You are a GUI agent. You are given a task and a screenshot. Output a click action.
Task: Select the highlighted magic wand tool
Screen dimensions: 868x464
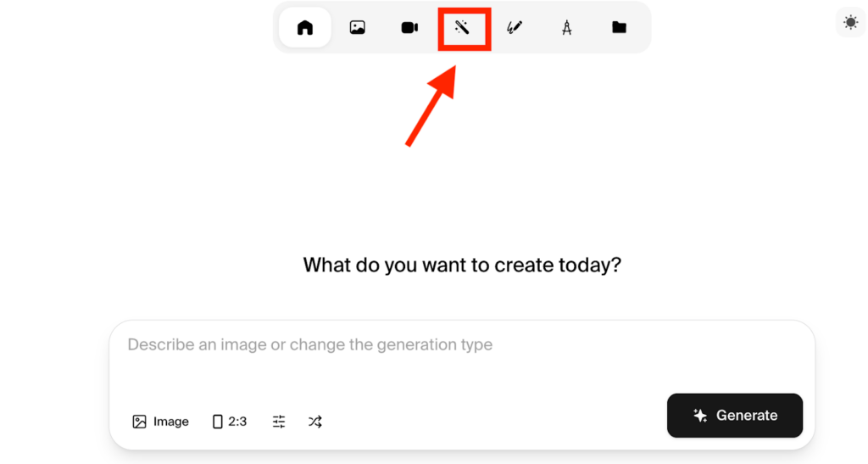[463, 28]
